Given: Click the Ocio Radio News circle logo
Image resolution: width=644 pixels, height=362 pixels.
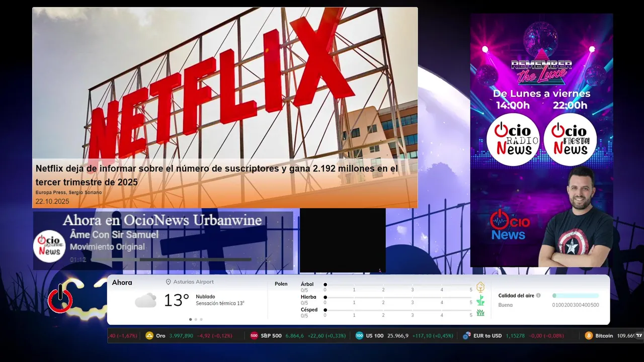Looking at the screenshot, I should pos(513,139).
